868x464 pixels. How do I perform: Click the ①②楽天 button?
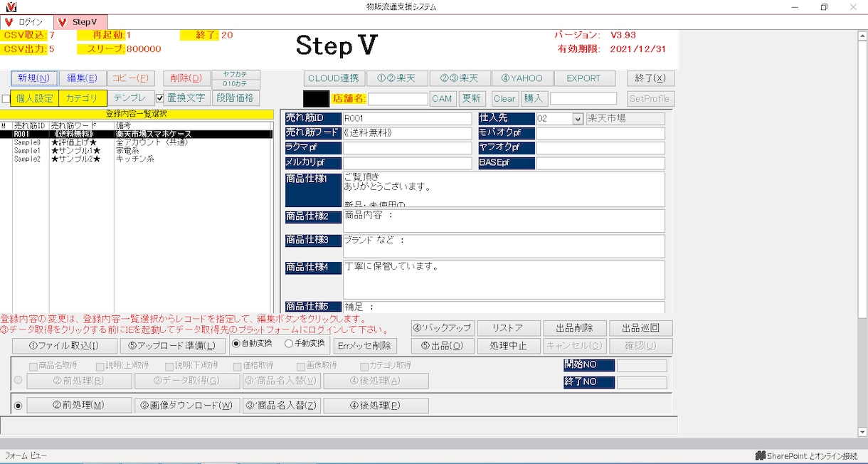[x=398, y=78]
